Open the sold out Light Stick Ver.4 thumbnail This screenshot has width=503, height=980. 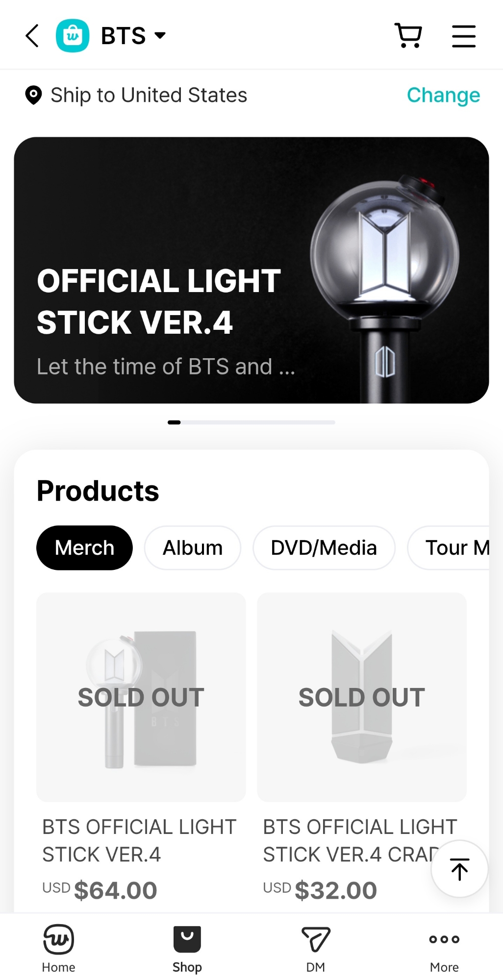(x=141, y=697)
